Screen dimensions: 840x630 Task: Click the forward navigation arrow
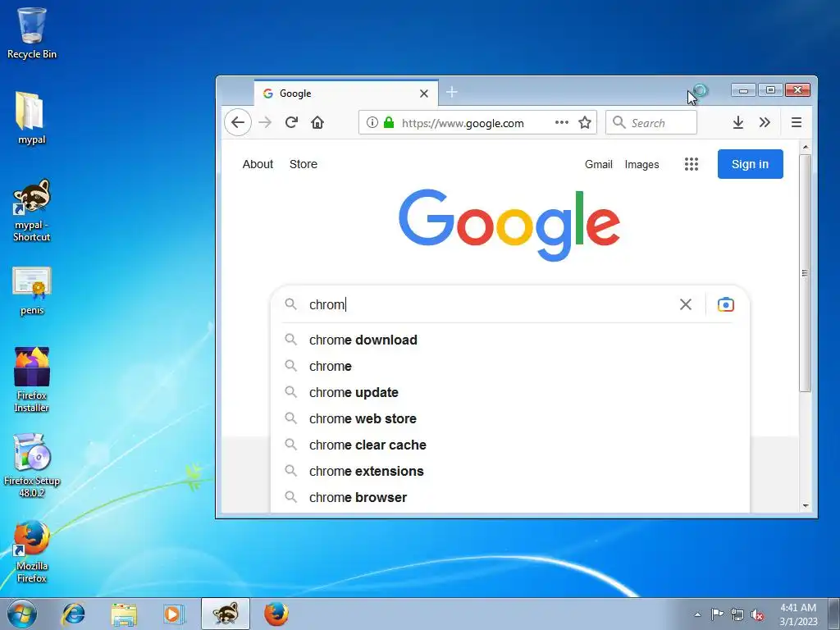(265, 123)
